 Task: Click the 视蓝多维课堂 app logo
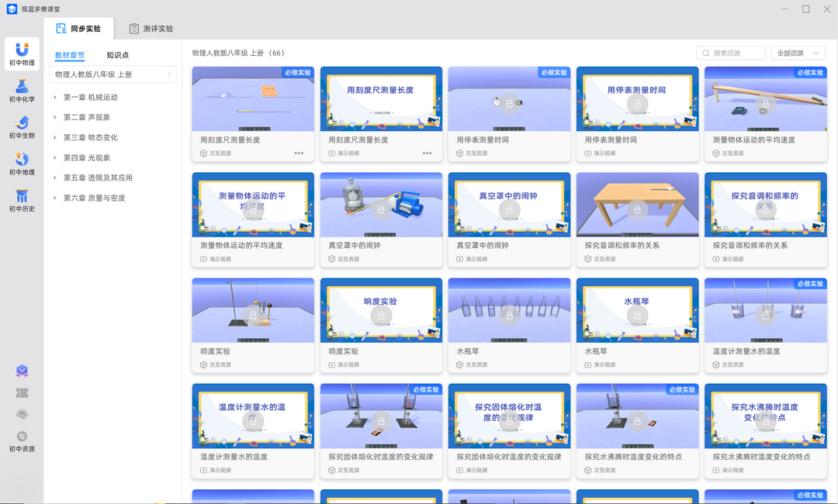point(11,9)
